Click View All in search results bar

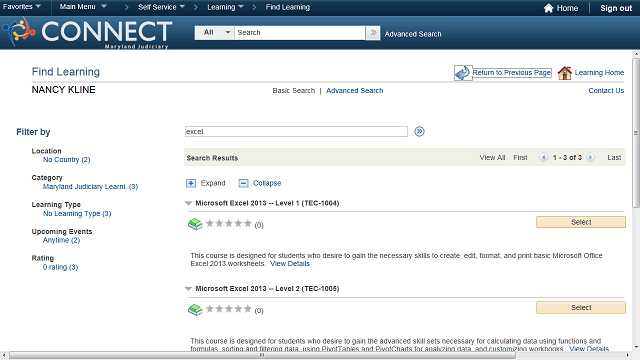[x=492, y=158]
